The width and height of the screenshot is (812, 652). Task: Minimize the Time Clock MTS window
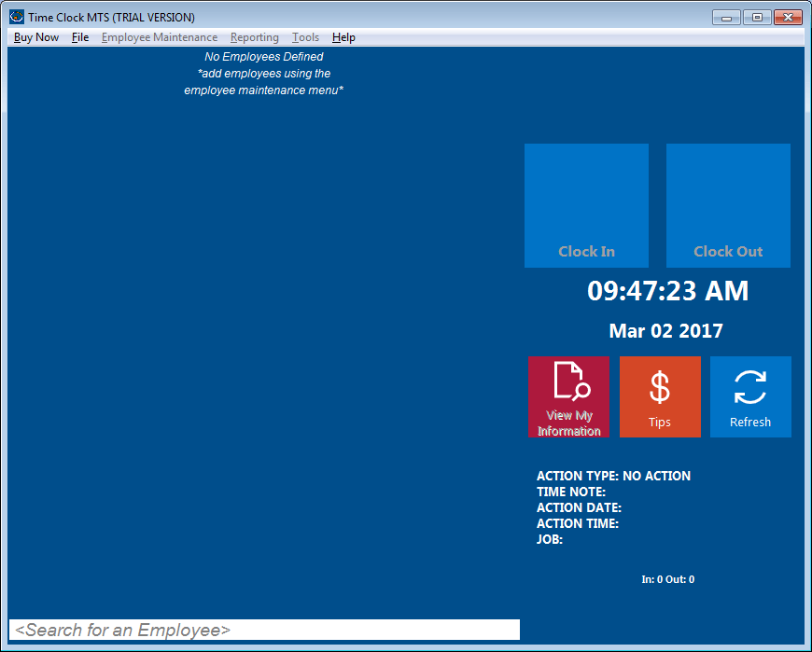point(726,18)
